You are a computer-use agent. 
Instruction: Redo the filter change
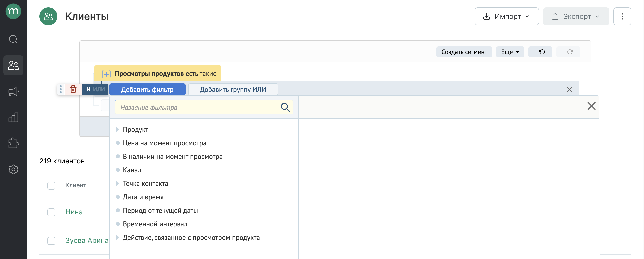568,52
